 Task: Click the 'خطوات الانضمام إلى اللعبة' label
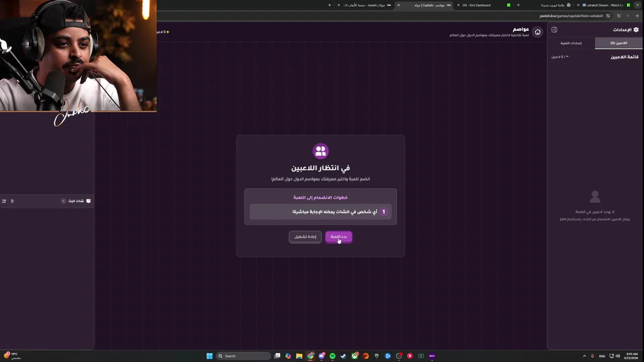[x=320, y=198]
